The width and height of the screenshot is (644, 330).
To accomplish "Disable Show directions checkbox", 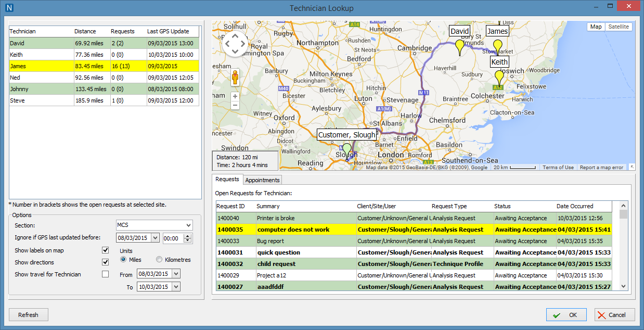I will click(x=106, y=262).
